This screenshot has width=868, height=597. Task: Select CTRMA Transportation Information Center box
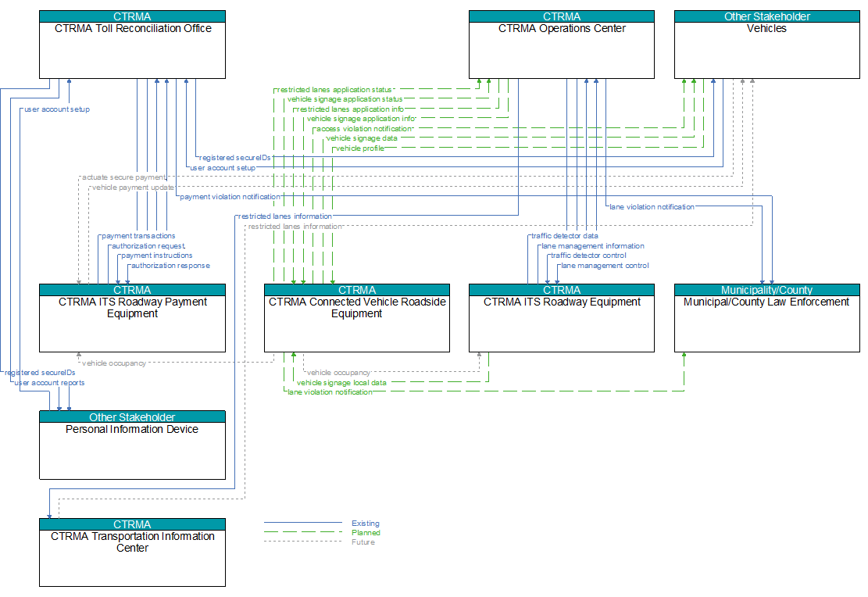click(x=132, y=552)
